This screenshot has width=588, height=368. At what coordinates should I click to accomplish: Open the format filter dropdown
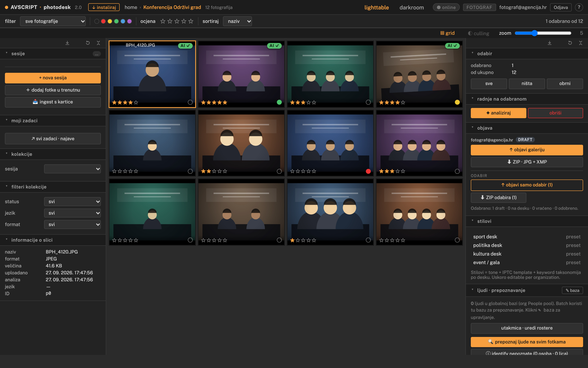point(72,224)
